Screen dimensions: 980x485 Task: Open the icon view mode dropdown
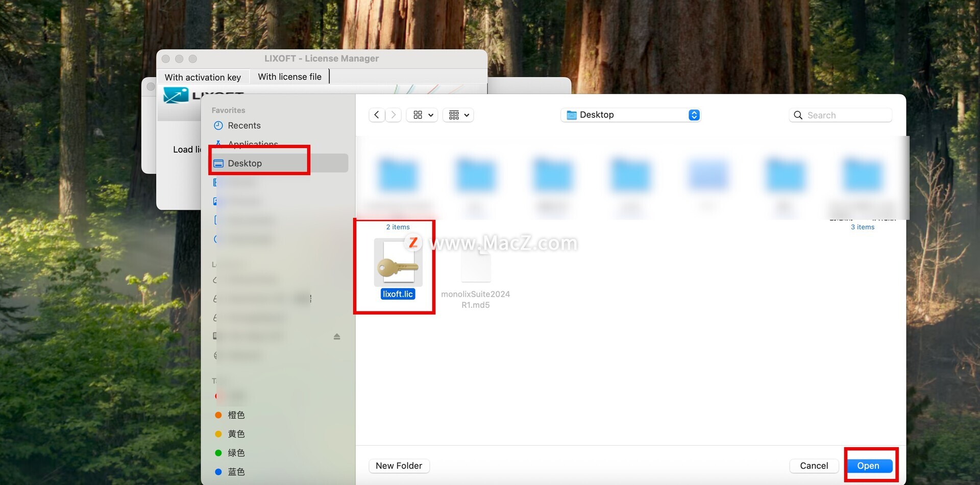pos(423,115)
